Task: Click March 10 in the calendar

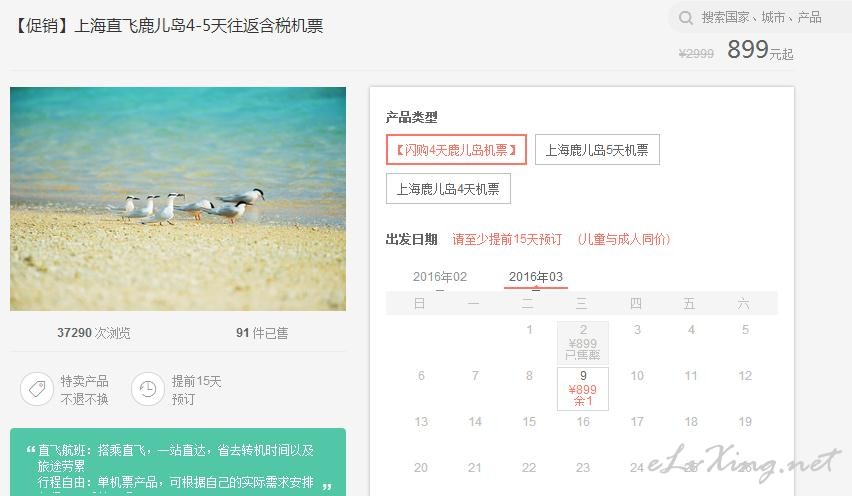Action: (x=637, y=375)
